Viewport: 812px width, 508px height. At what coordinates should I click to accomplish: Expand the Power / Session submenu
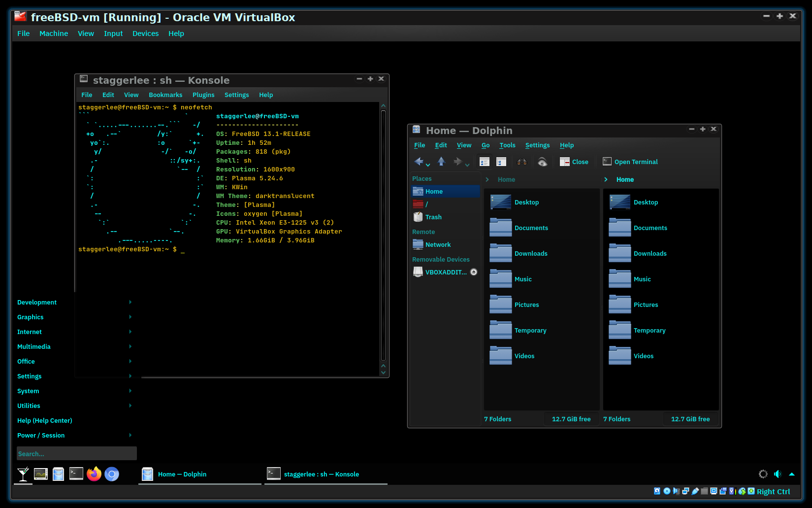pyautogui.click(x=130, y=435)
